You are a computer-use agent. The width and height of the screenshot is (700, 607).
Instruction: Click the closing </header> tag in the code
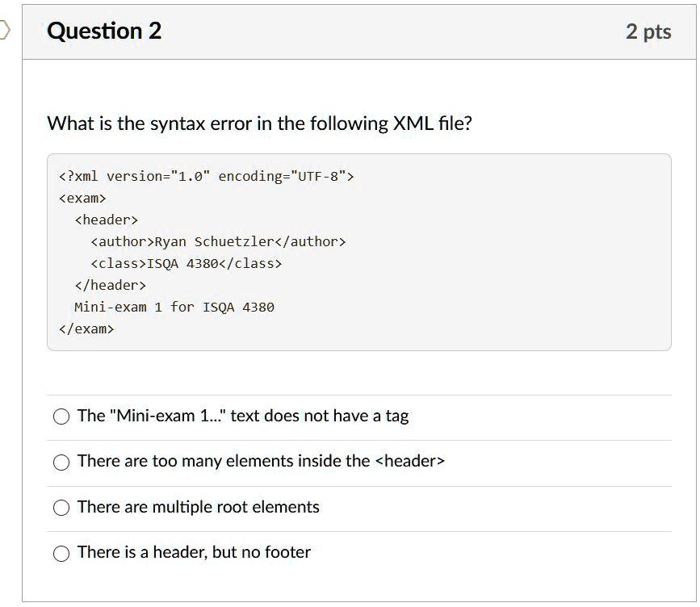110,285
